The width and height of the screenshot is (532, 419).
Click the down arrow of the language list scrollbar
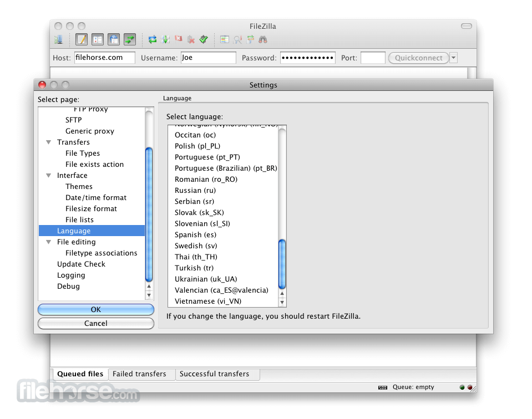[282, 302]
